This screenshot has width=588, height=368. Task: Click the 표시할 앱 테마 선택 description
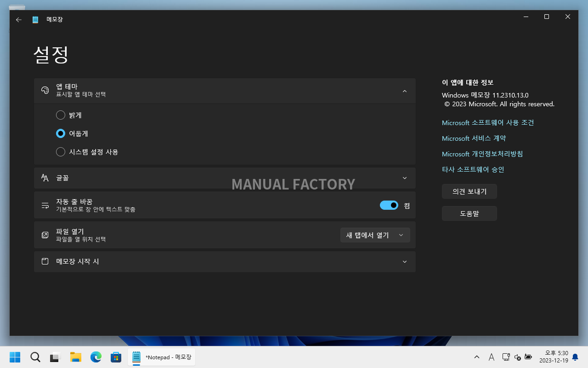(81, 94)
